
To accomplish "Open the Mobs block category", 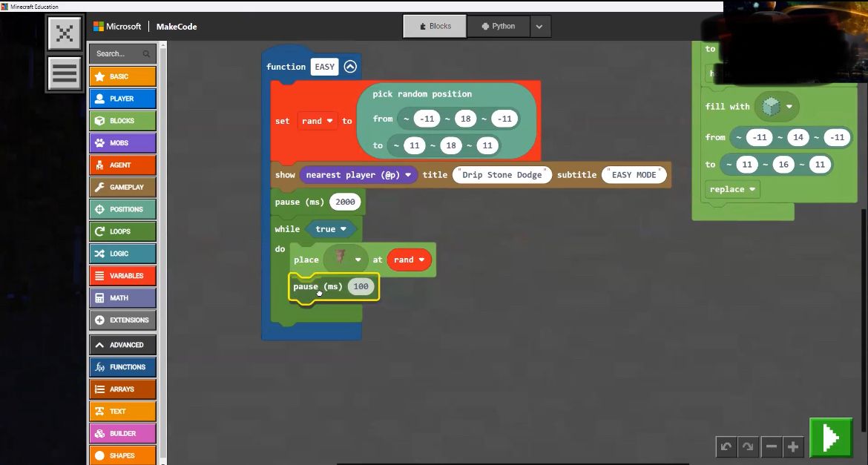I will 122,142.
